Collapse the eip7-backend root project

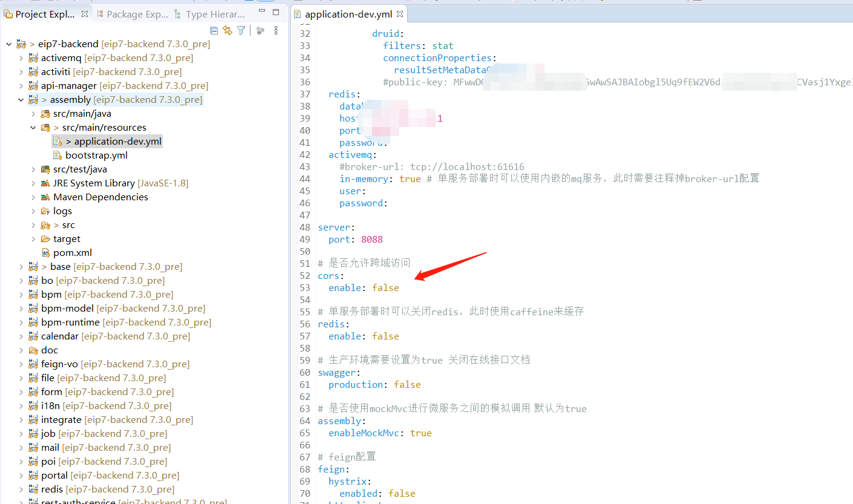click(x=8, y=44)
